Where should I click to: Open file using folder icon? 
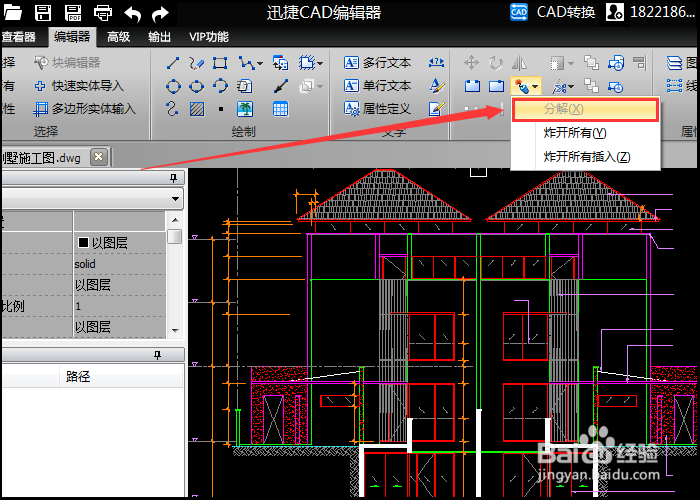12,12
